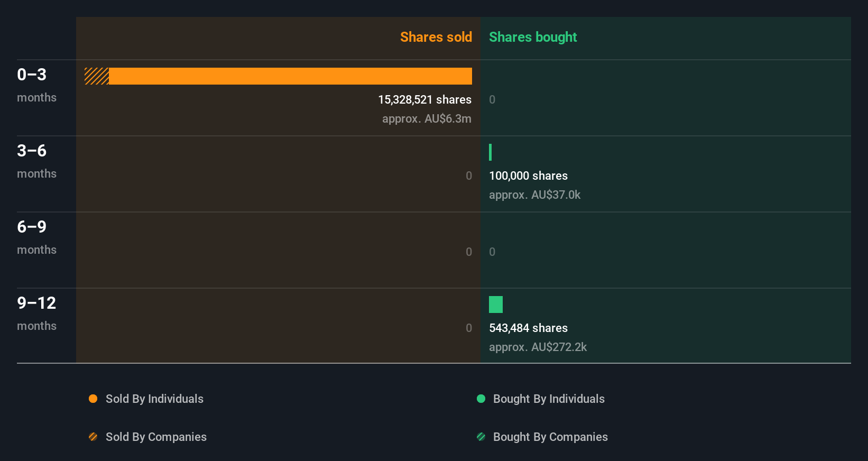
Task: Click the 15,328,521 shares value
Action: coord(424,100)
